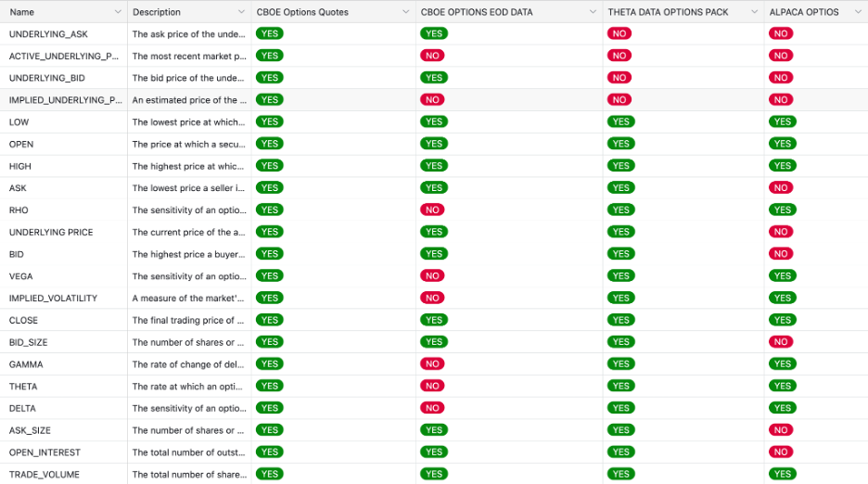Click the description 'A measure of the market'...'
The image size is (868, 484).
coord(188,298)
